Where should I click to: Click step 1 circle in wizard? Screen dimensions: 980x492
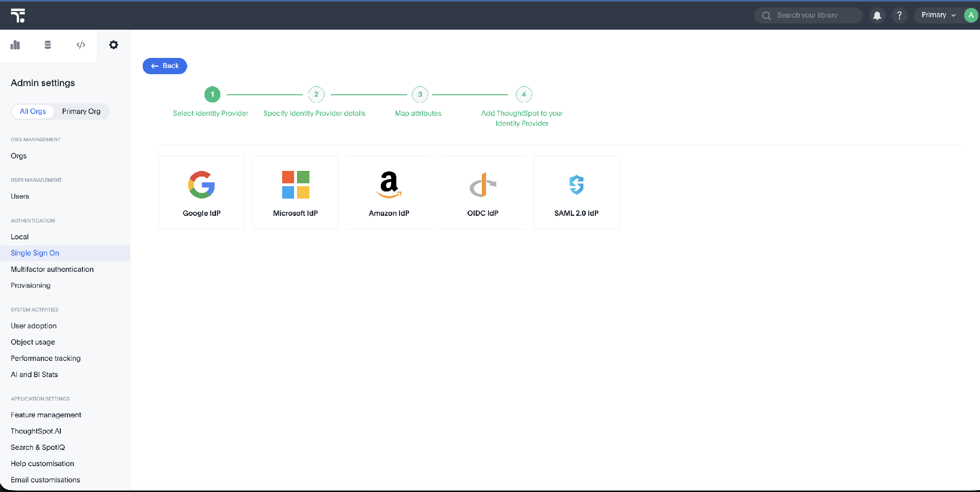(213, 94)
